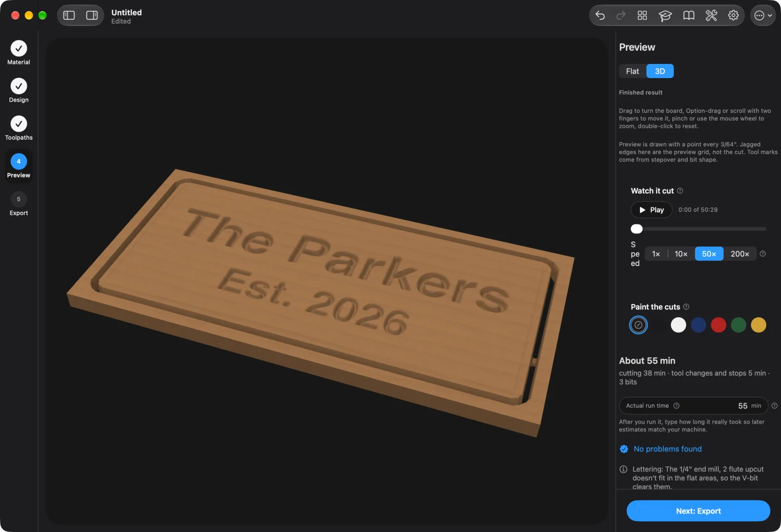Paint the cuts white
This screenshot has width=781, height=532.
[x=678, y=325]
